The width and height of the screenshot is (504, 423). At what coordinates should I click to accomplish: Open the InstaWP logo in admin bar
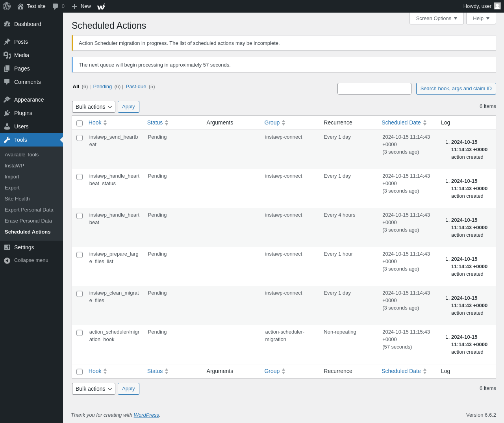[x=101, y=6]
